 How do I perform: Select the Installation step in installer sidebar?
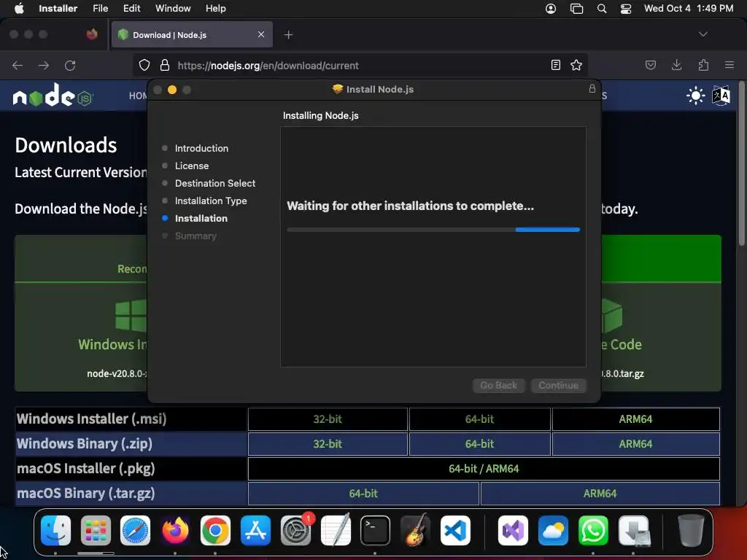pos(201,218)
